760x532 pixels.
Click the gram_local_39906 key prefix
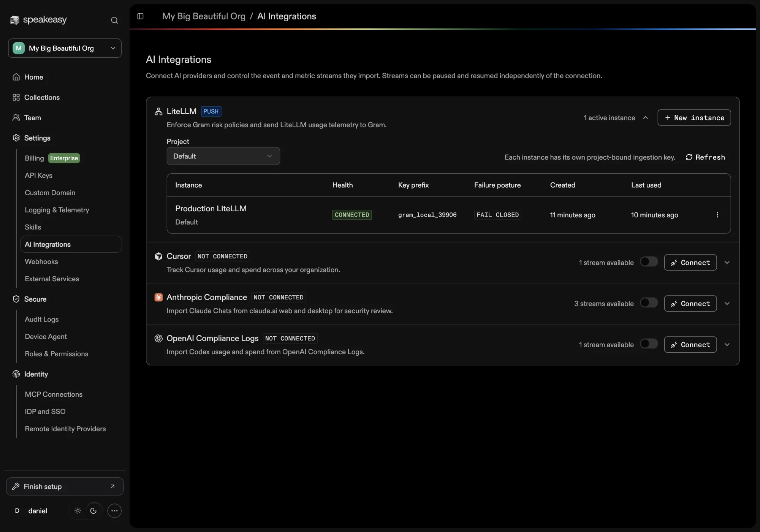click(x=427, y=215)
